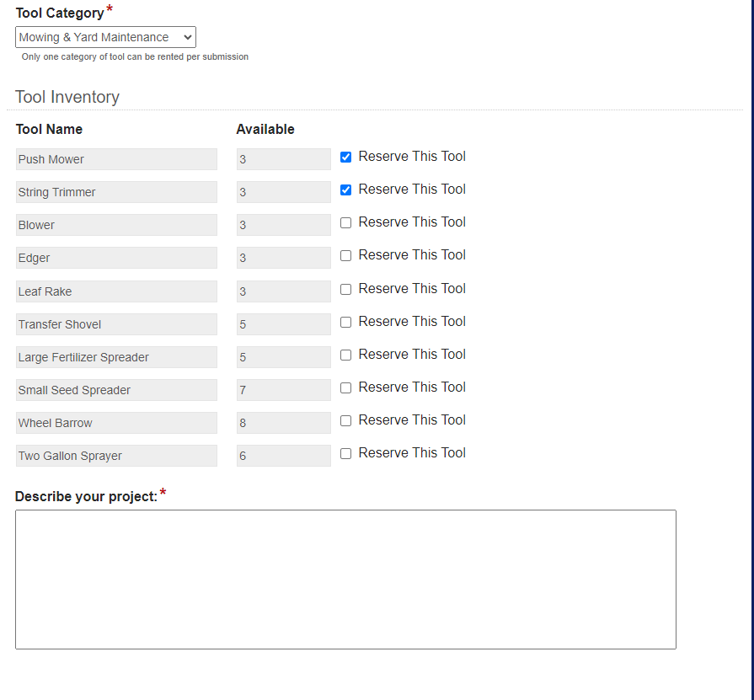Tick the Edger reserve checkbox
The image size is (754, 700).
click(345, 256)
